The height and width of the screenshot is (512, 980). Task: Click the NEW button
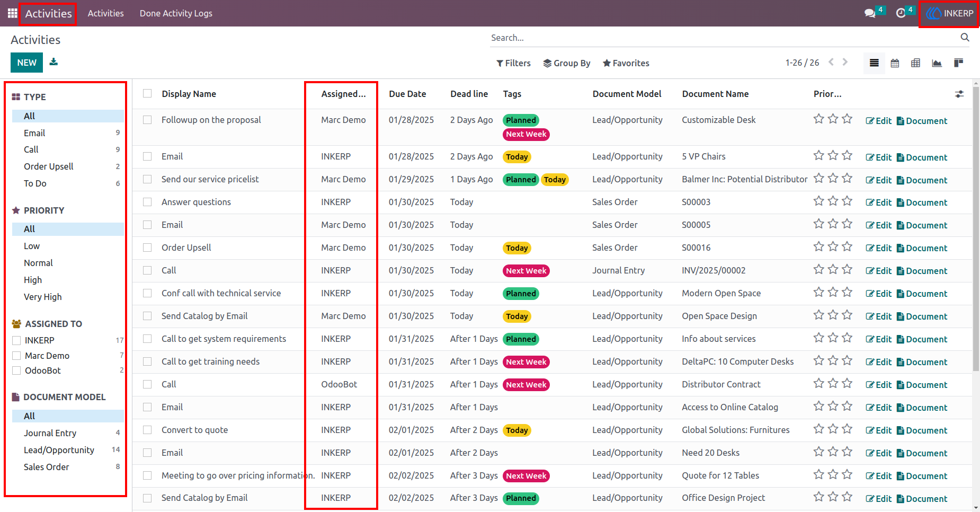click(26, 63)
